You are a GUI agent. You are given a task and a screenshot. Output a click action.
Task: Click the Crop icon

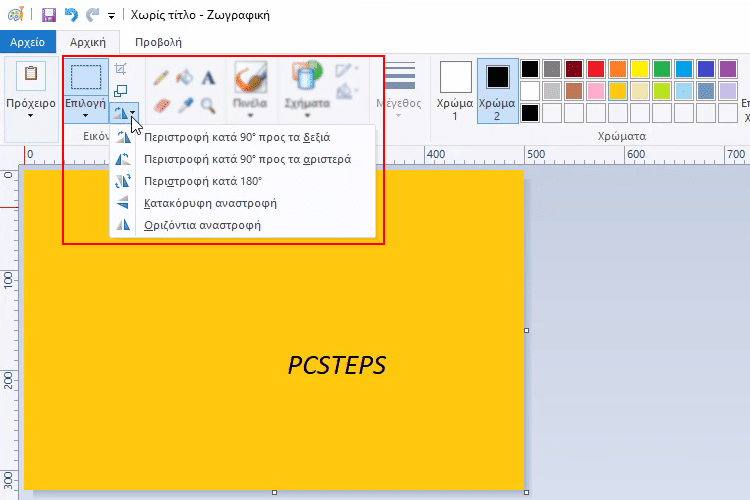(x=121, y=69)
